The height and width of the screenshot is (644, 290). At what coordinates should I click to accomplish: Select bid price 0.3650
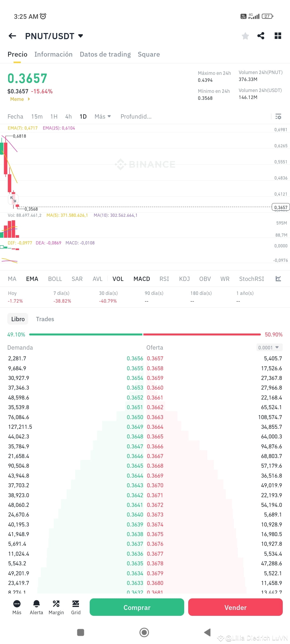click(135, 417)
